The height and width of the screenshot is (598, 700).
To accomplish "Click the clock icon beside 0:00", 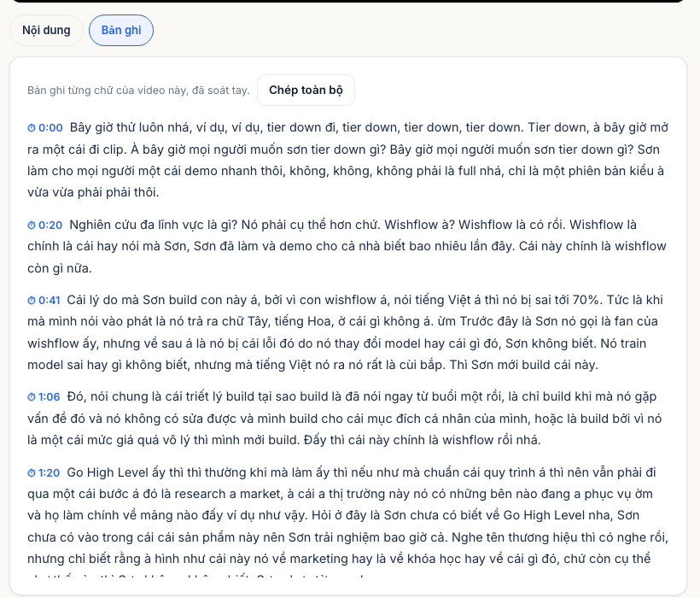I will click(x=32, y=128).
